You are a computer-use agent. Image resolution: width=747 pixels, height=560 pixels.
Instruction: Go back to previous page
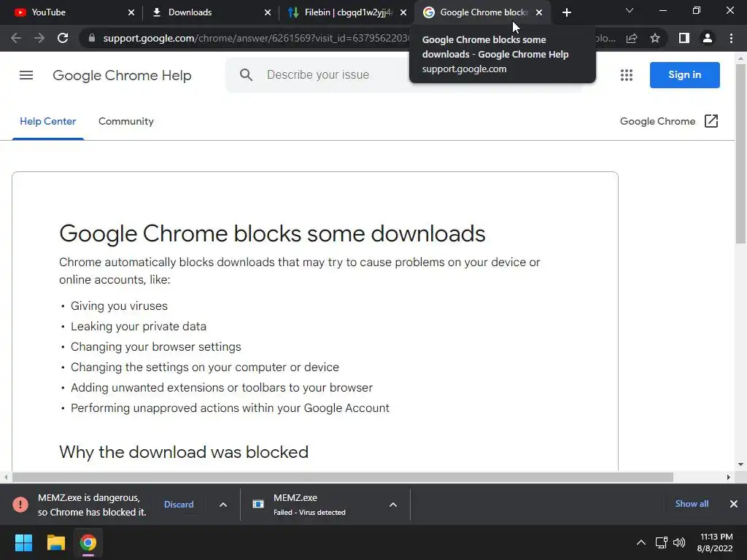16,38
